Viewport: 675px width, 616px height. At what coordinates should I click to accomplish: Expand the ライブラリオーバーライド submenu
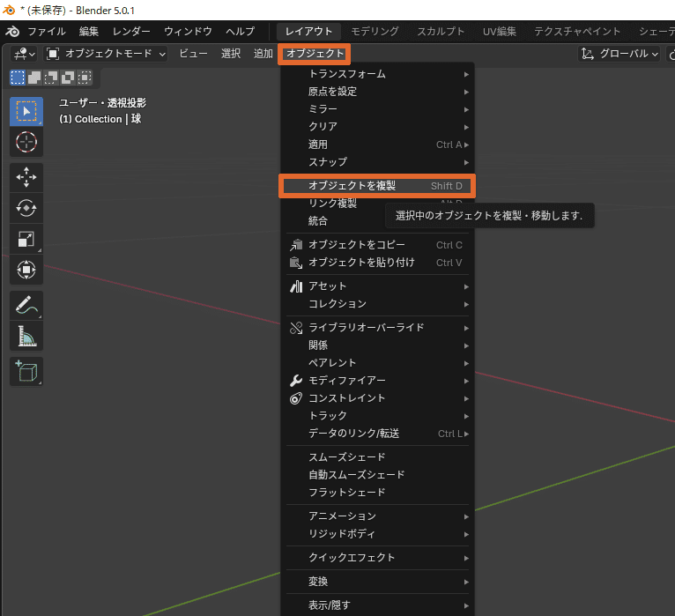click(x=377, y=328)
